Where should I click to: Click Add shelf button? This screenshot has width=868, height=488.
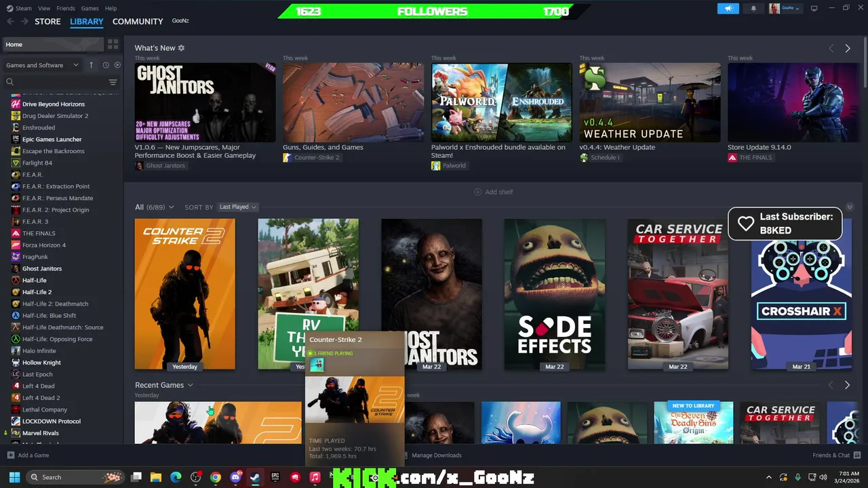coord(493,192)
